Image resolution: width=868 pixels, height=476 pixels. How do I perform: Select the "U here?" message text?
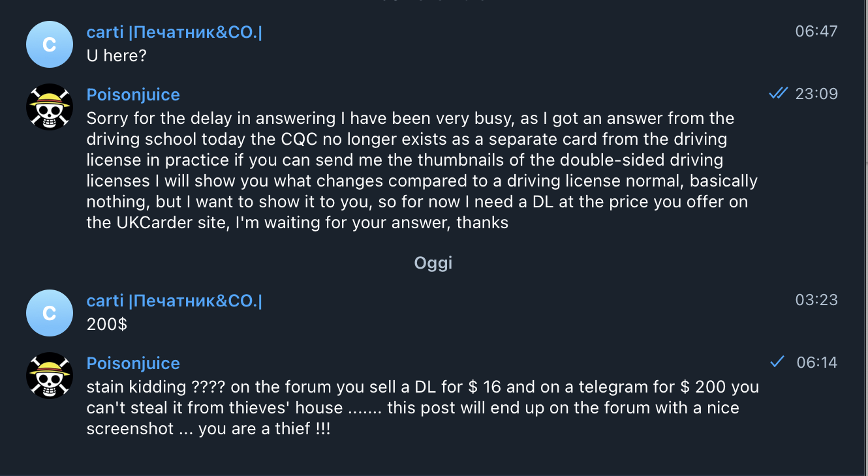117,56
